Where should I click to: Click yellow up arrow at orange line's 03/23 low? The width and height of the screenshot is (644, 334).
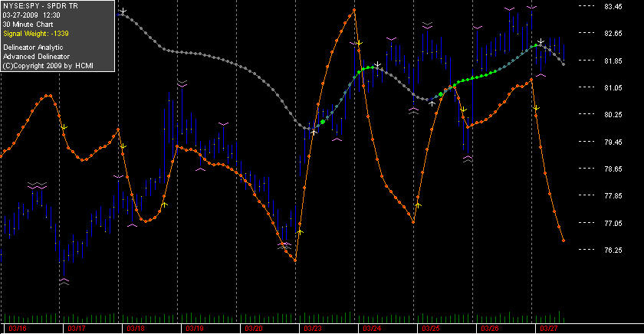coord(300,232)
